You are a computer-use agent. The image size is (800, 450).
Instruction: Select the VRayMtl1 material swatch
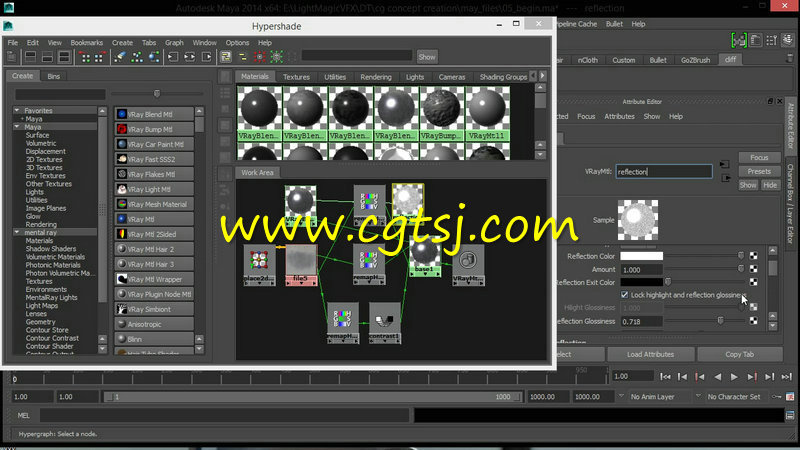(487, 113)
